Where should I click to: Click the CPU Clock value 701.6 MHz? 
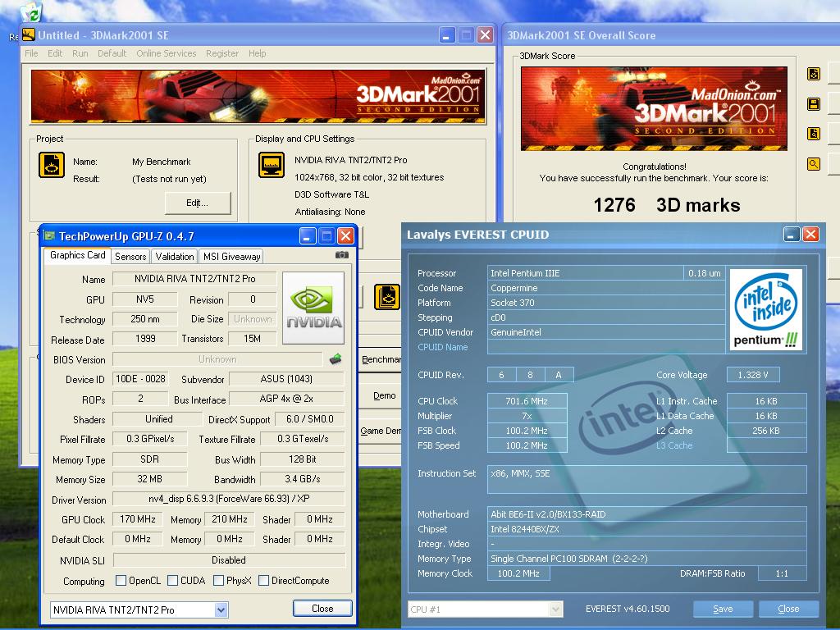[x=527, y=400]
